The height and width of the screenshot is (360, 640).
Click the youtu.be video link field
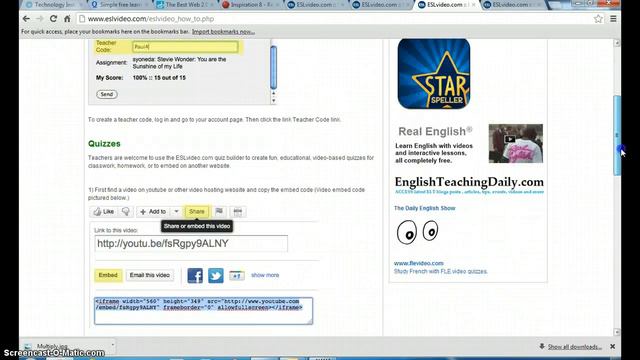(x=191, y=244)
